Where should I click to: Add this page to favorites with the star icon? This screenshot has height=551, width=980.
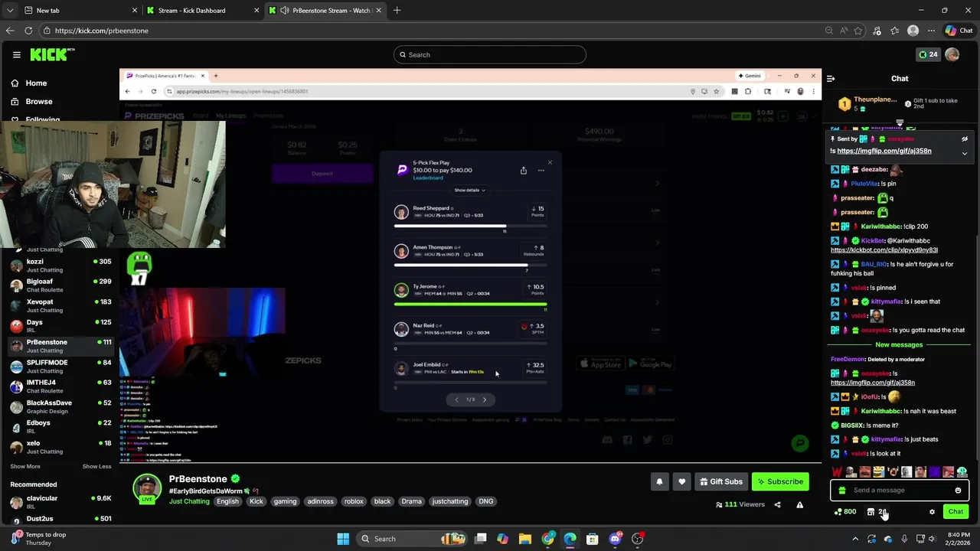858,31
